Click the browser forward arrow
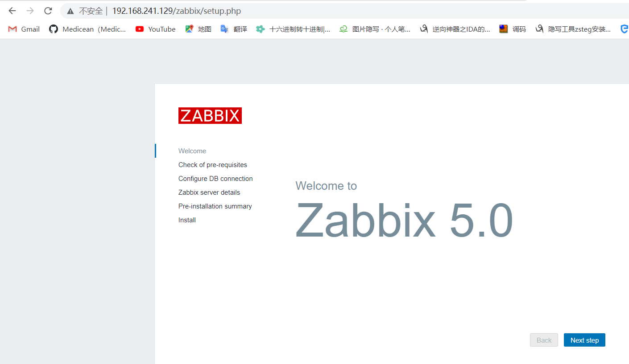 [30, 11]
